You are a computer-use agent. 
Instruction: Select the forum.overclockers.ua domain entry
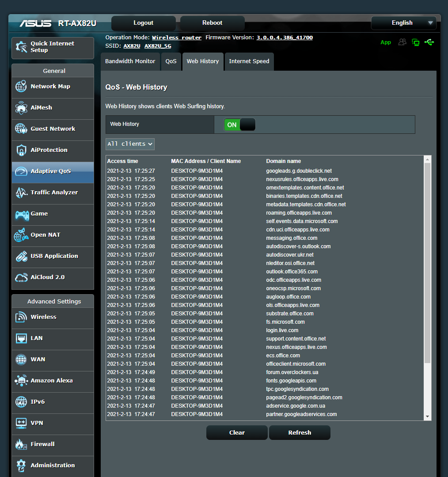point(292,372)
